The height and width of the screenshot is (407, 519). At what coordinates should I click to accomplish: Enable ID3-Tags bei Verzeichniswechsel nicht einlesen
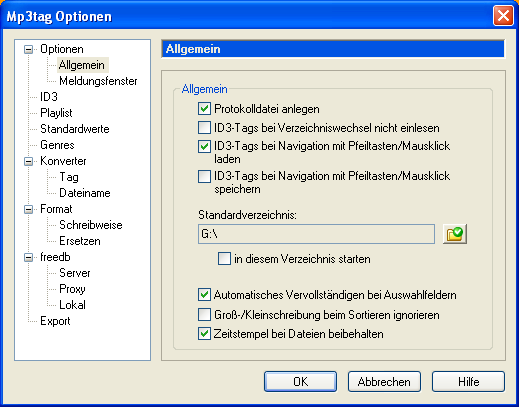[204, 128]
